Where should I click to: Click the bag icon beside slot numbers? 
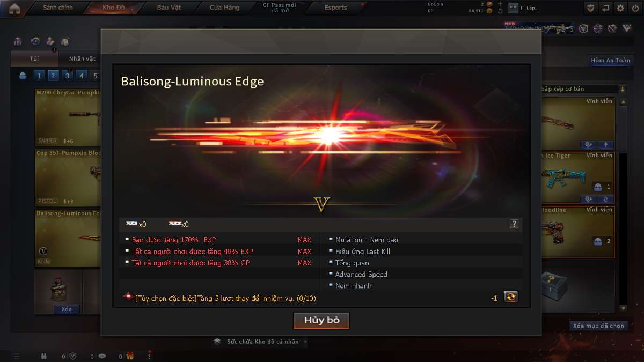23,76
